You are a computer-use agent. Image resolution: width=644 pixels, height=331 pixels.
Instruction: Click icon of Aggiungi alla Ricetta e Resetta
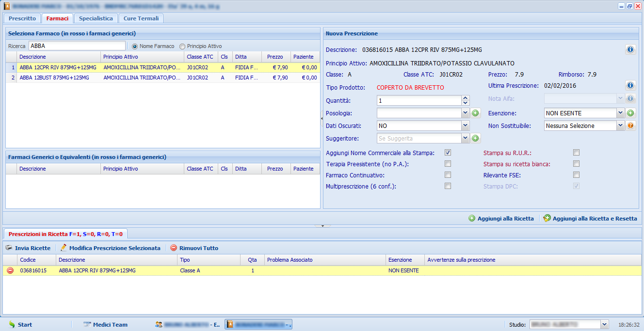(x=547, y=219)
